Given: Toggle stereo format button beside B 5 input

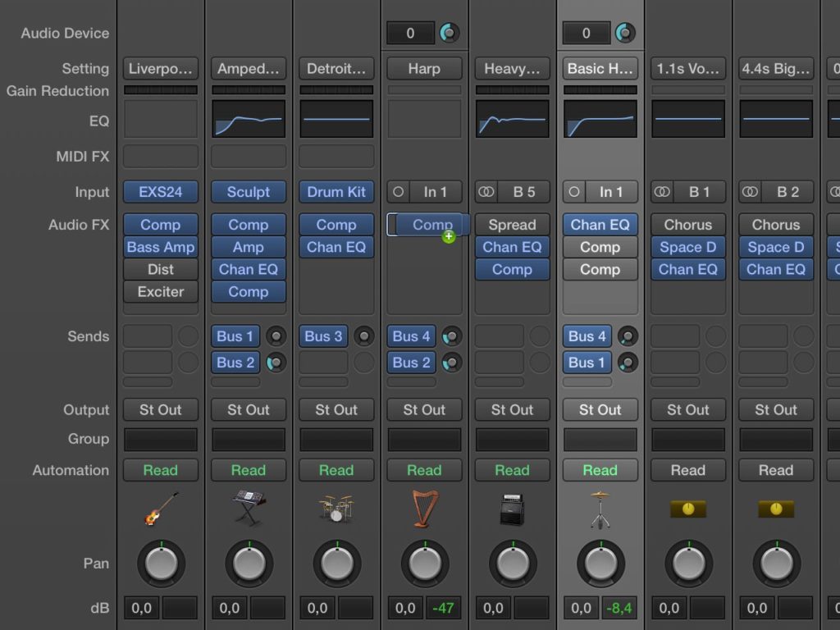Looking at the screenshot, I should [487, 192].
